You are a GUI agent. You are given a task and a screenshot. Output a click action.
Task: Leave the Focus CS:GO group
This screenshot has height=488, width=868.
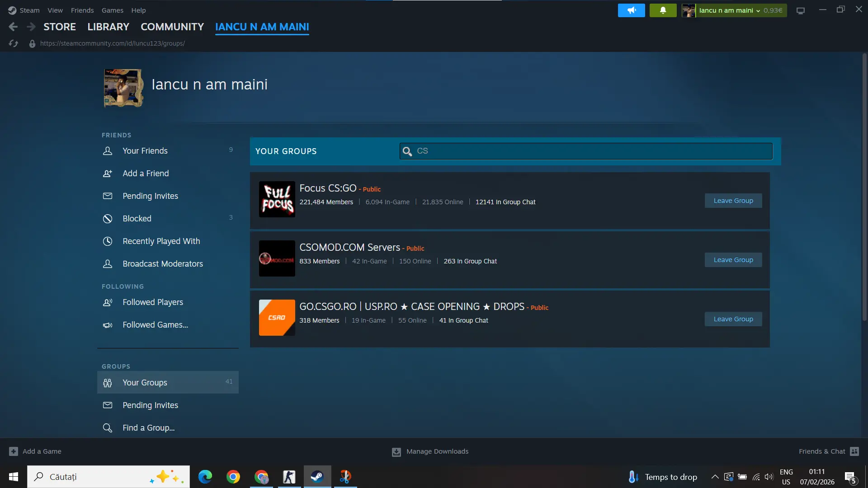coord(733,201)
